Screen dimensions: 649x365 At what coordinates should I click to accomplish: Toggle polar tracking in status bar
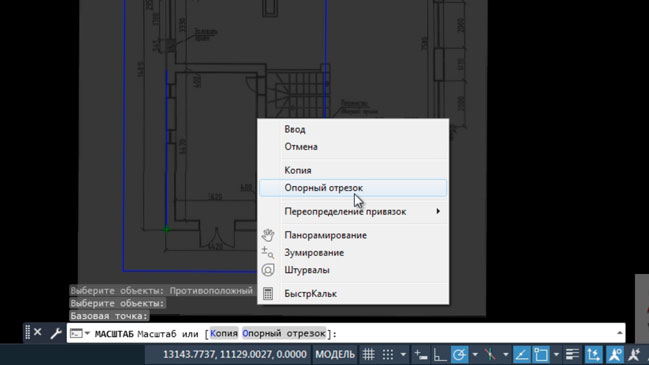click(x=459, y=354)
